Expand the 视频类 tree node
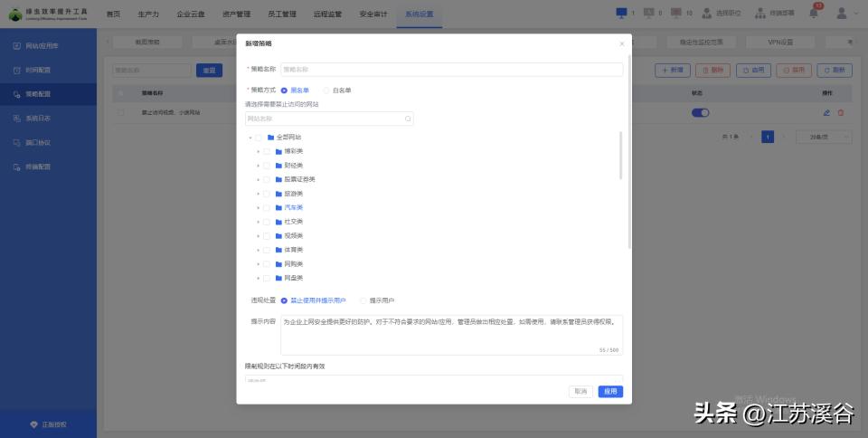Viewport: 868px width, 438px height. [258, 236]
